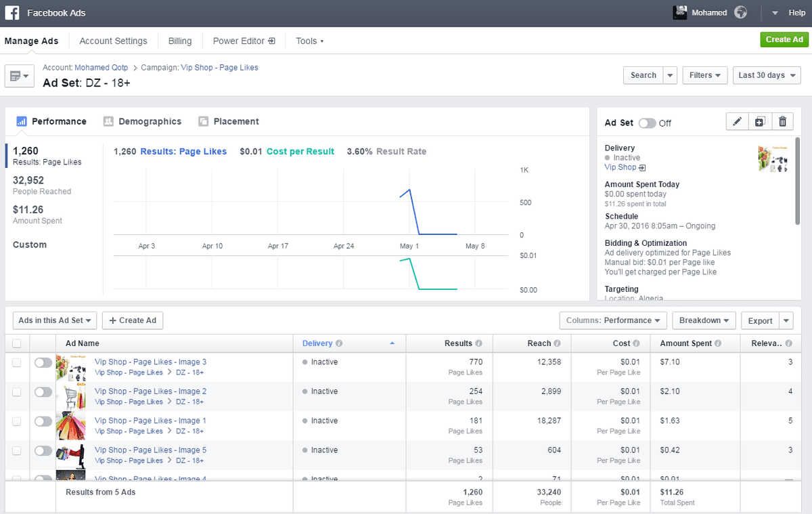Enable the Image 3 ad toggle
Image resolution: width=812 pixels, height=514 pixels.
coord(43,363)
